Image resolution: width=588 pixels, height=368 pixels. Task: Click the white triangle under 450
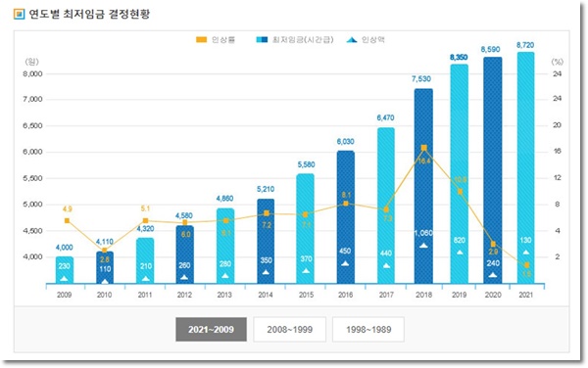pyautogui.click(x=345, y=263)
